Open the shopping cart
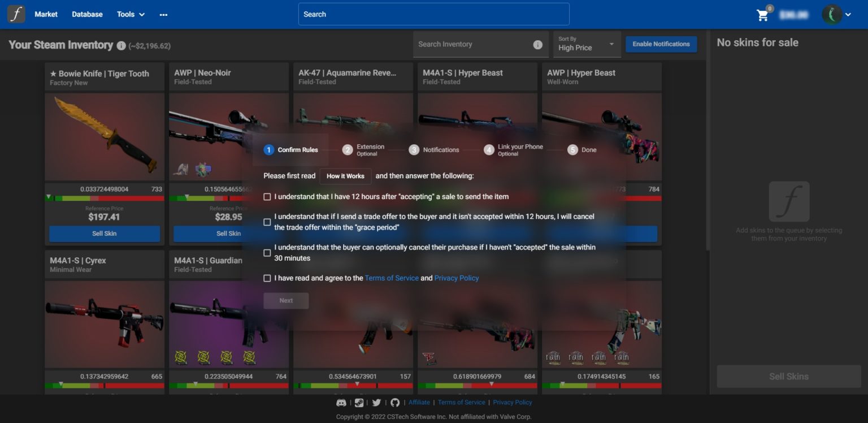This screenshot has height=423, width=868. [x=762, y=15]
